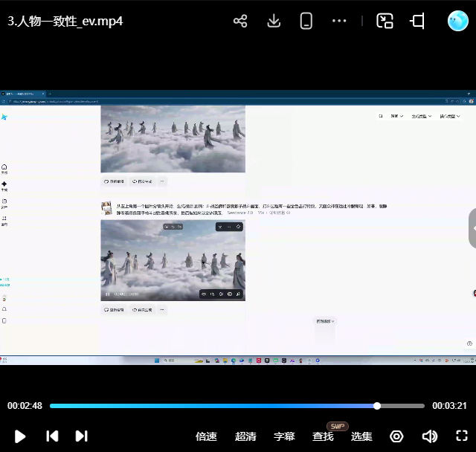This screenshot has width=476, height=452.
Task: Download the video with the download icon
Action: tap(274, 22)
